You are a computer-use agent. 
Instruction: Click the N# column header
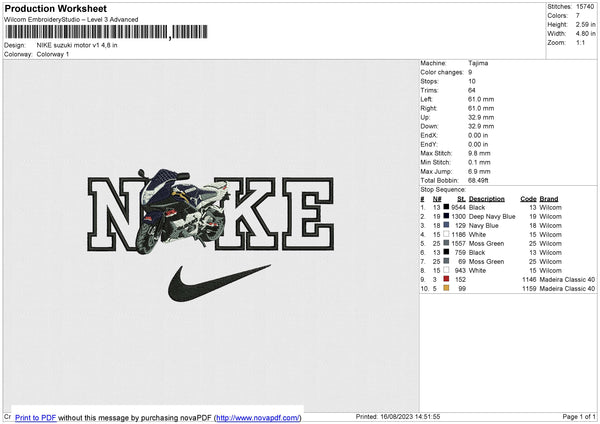tap(437, 199)
